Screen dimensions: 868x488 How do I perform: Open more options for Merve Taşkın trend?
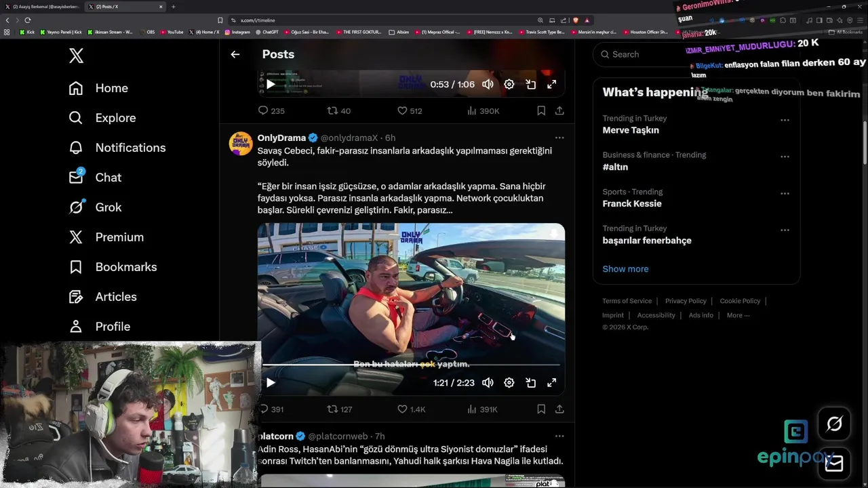(x=785, y=120)
